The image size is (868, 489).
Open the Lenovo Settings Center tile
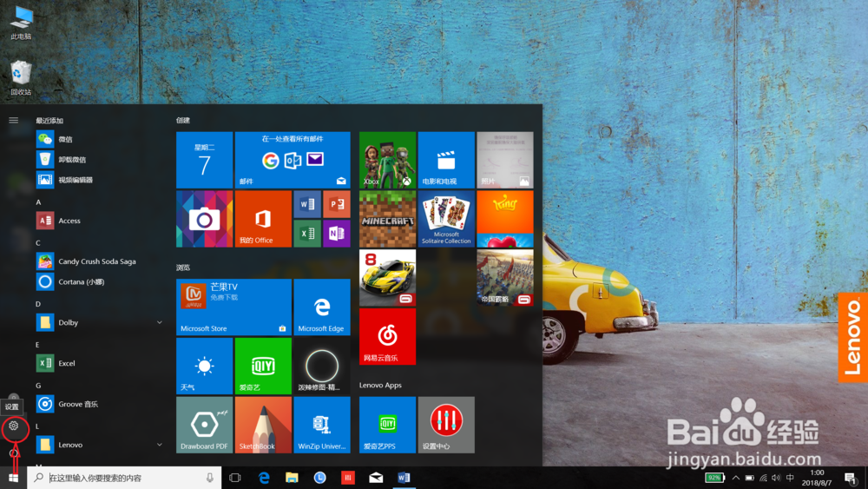446,425
